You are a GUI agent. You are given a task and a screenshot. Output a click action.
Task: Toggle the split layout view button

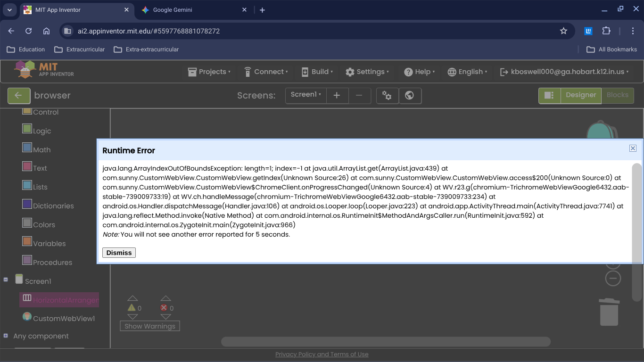549,95
